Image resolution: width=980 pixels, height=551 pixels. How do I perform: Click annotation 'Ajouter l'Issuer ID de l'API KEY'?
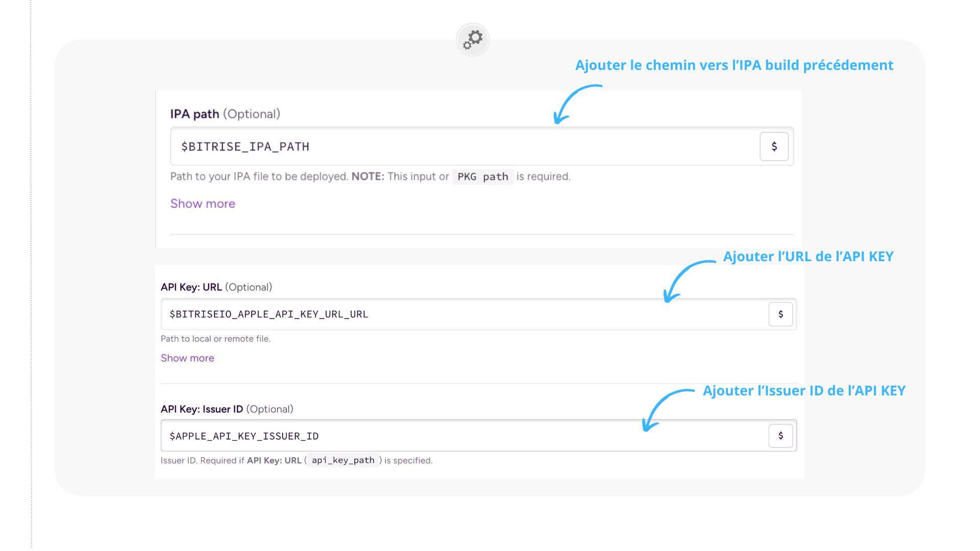[804, 391]
